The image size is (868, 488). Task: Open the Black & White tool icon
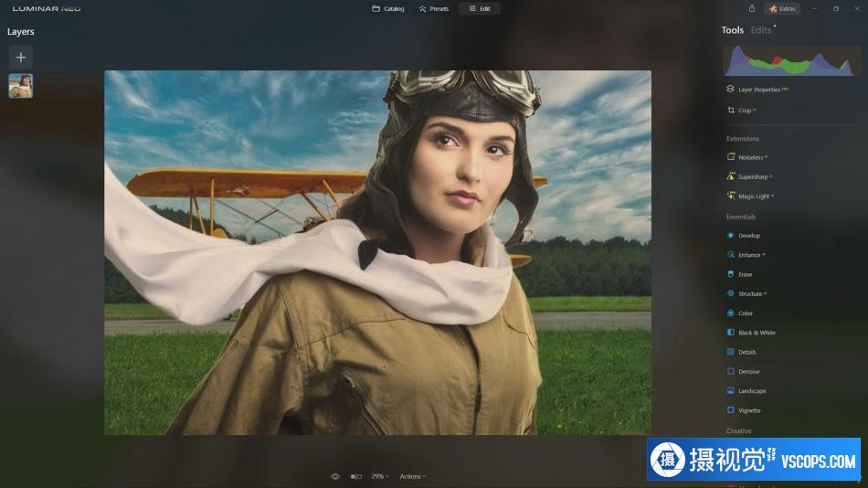pyautogui.click(x=730, y=333)
